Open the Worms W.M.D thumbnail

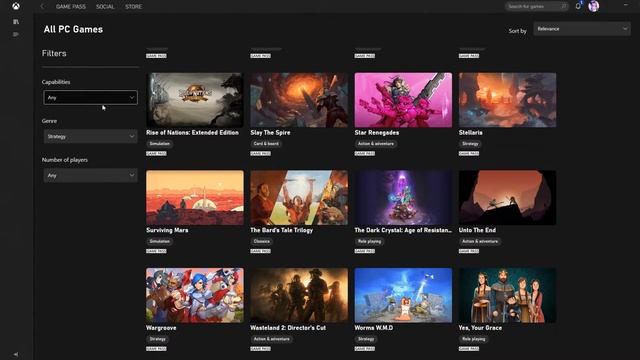[403, 295]
